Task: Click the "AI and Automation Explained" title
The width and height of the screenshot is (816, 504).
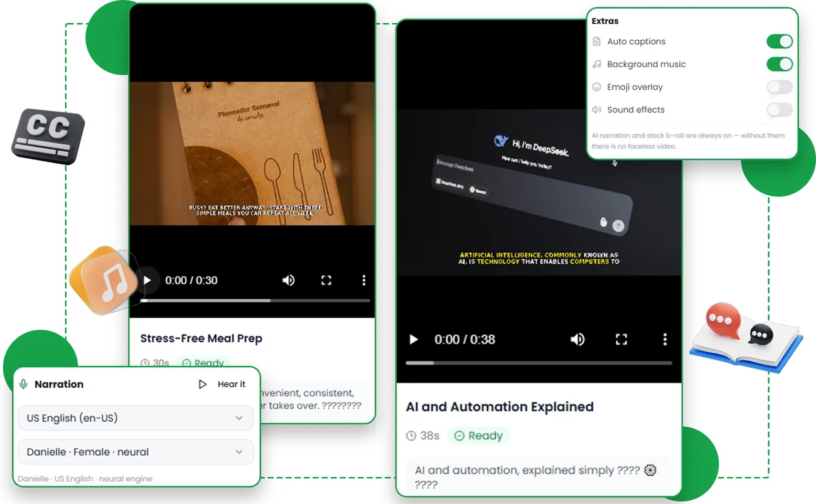Action: [x=500, y=407]
